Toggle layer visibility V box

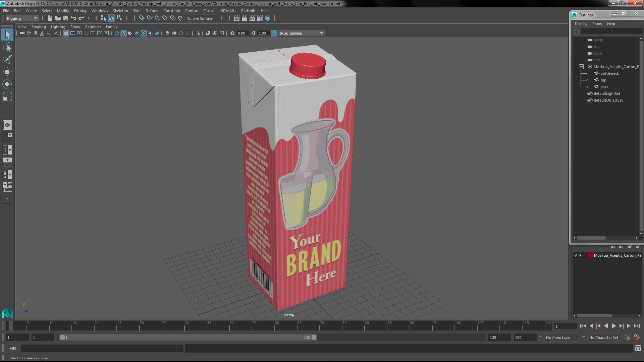pyautogui.click(x=576, y=255)
